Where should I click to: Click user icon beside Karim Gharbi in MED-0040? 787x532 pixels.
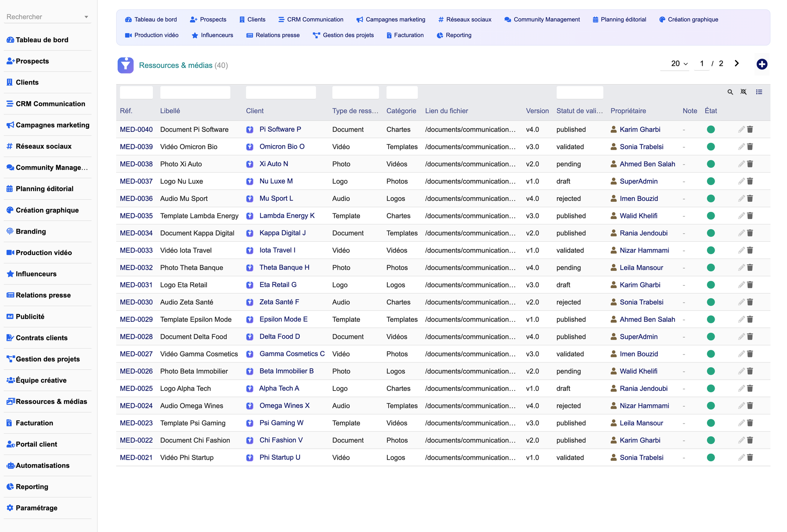coord(614,129)
